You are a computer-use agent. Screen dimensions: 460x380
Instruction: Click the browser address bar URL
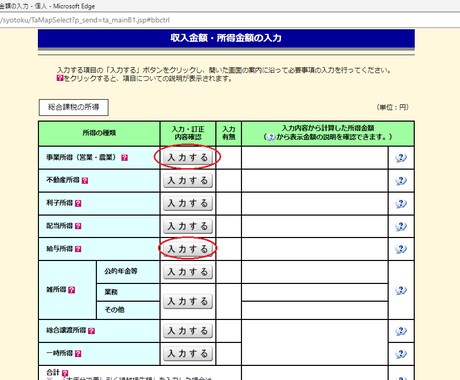[85, 20]
